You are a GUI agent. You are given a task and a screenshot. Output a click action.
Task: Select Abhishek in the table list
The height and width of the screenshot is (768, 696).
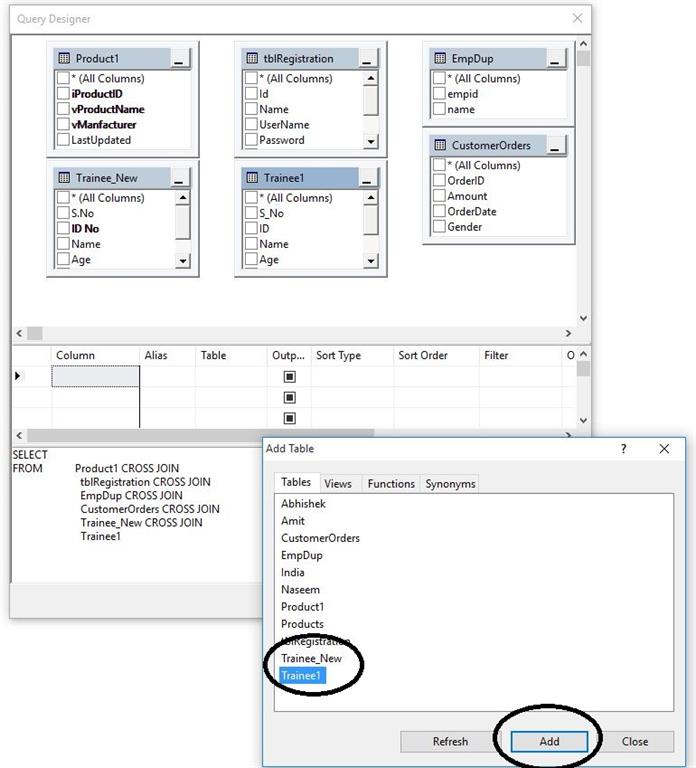303,504
